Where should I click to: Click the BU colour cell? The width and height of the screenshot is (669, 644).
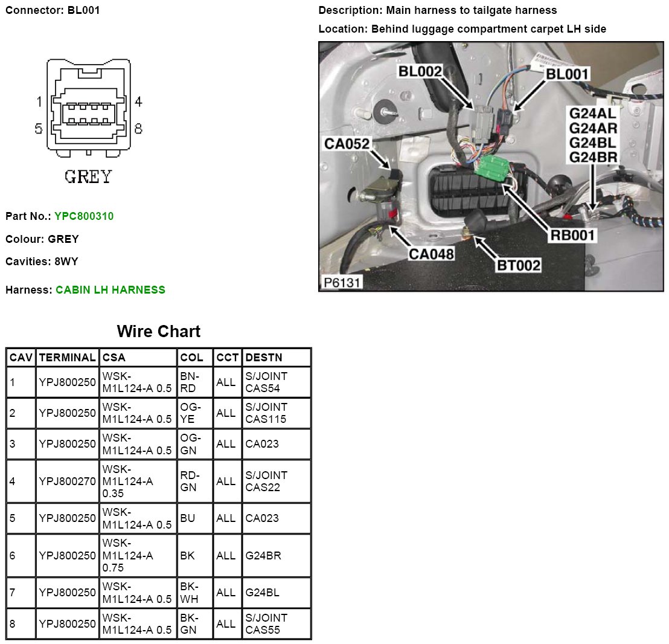click(195, 518)
